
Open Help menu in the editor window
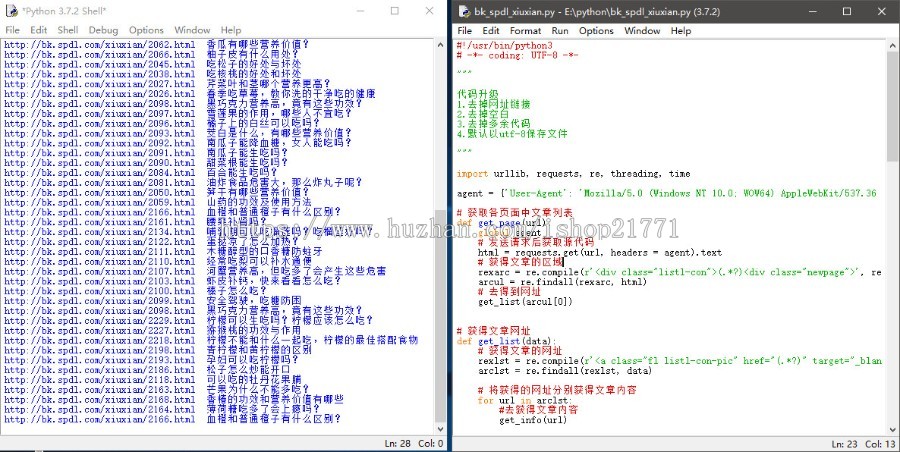(x=681, y=30)
